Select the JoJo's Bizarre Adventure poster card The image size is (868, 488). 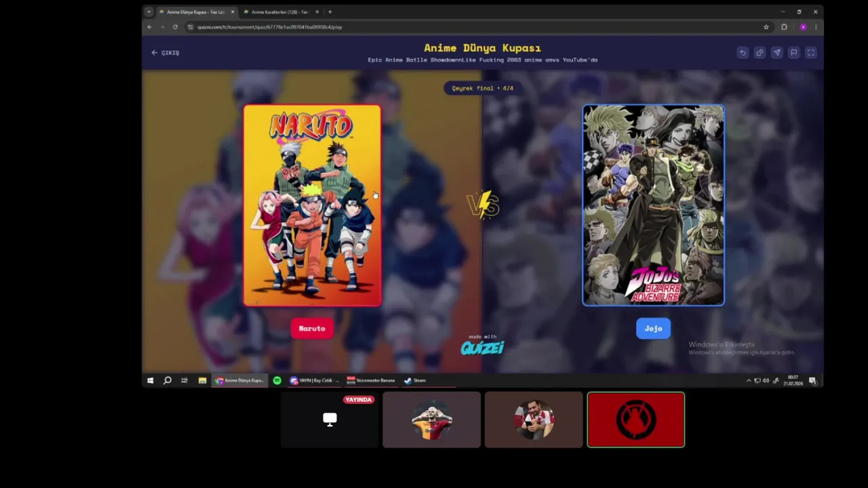[x=653, y=205]
